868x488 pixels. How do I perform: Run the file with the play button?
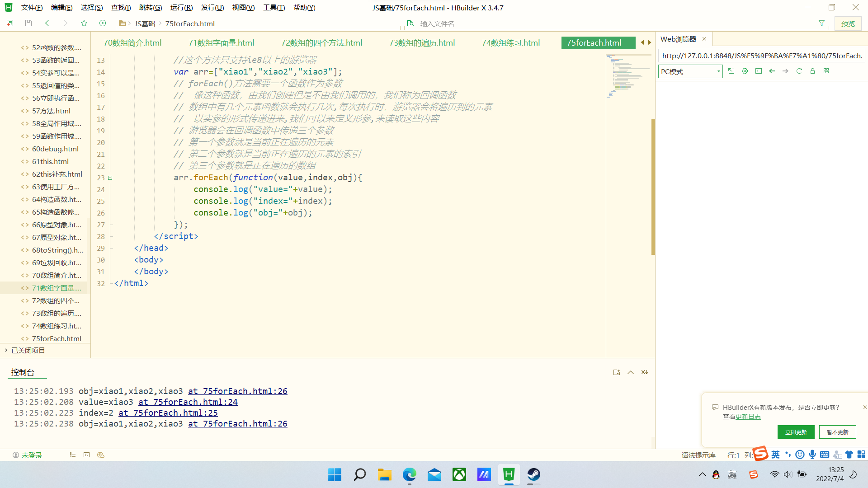point(103,23)
